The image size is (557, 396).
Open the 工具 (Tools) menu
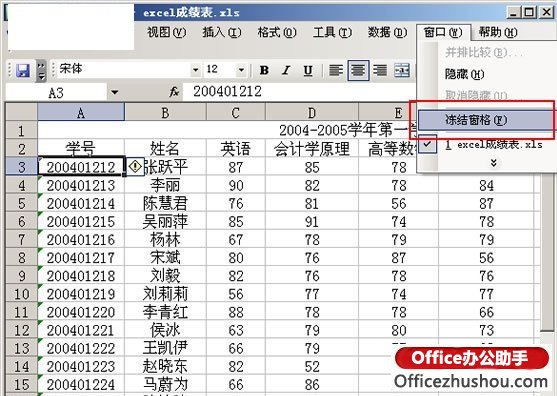point(332,32)
